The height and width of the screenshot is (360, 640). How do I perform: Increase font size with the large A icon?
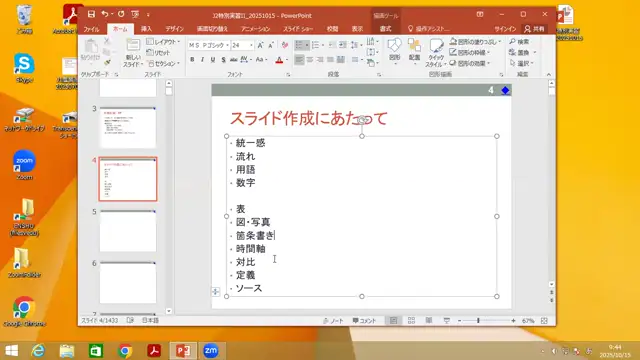tap(260, 45)
